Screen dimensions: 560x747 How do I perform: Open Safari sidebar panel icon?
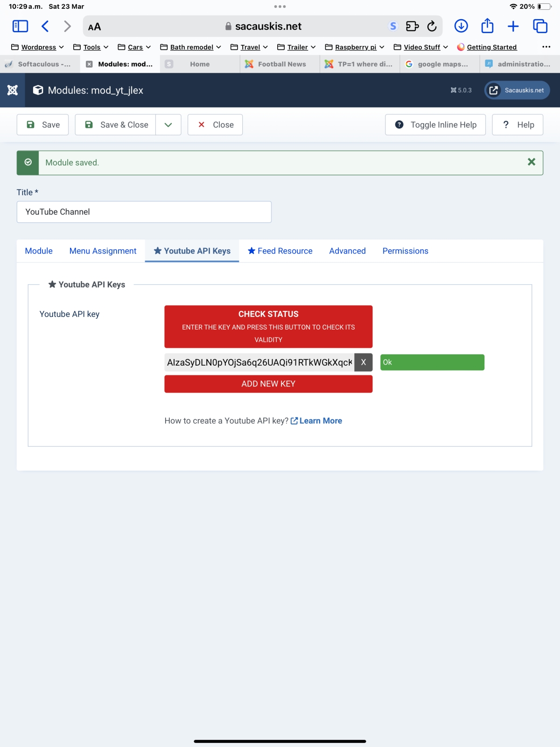(20, 26)
